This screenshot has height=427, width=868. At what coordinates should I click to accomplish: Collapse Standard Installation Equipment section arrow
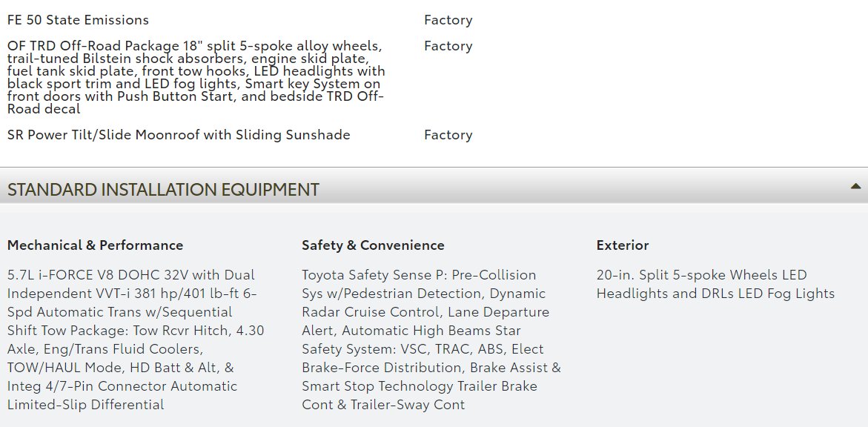tap(855, 187)
